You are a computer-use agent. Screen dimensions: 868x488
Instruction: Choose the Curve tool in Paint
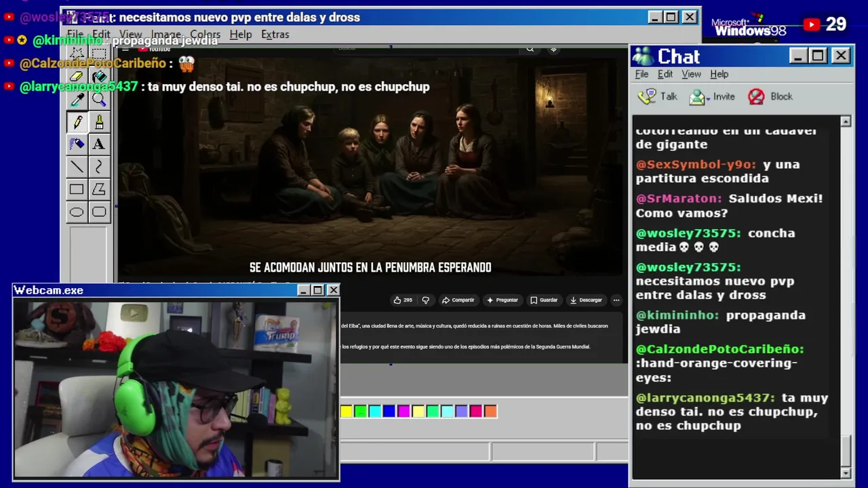(x=99, y=167)
